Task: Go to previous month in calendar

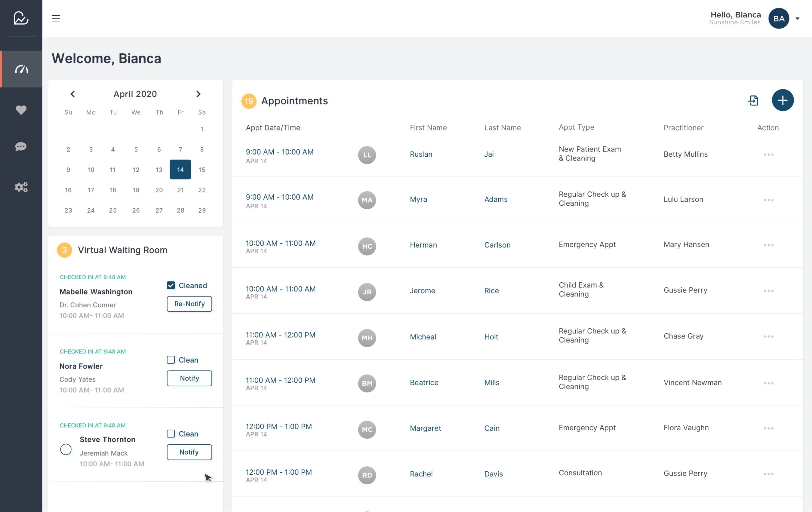Action: tap(72, 94)
